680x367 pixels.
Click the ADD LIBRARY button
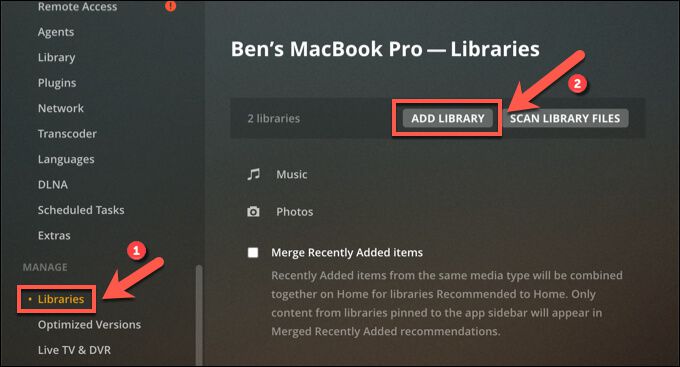coord(448,118)
